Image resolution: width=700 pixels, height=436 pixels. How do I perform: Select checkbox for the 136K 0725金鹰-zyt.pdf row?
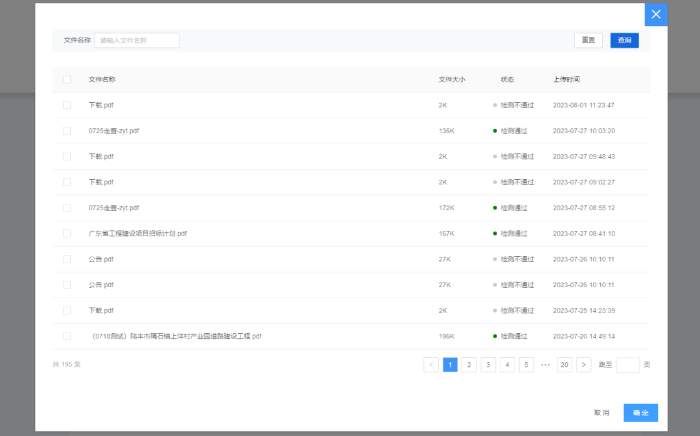coord(67,130)
